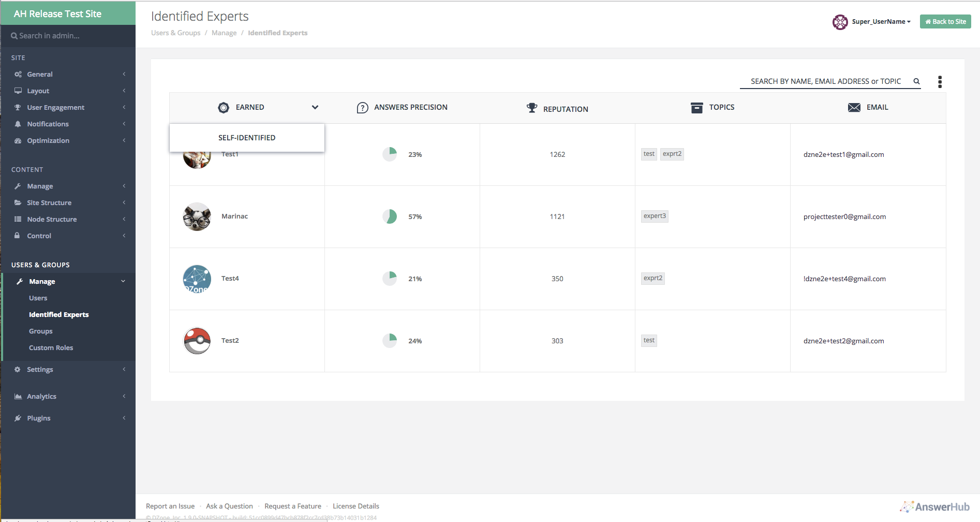
Task: Select SELF-IDENTIFIED from the dropdown
Action: tap(247, 138)
